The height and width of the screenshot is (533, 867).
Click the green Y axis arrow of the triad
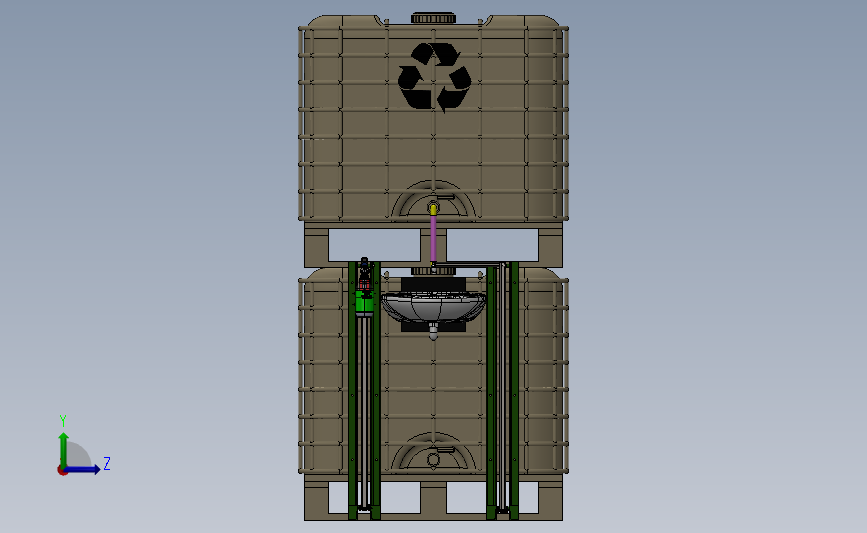pyautogui.click(x=64, y=450)
